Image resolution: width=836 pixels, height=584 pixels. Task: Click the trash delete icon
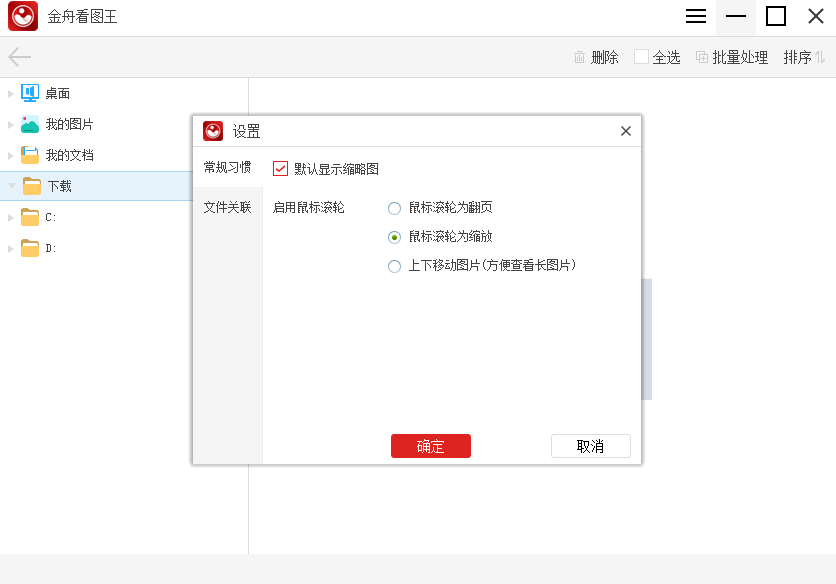coord(579,57)
